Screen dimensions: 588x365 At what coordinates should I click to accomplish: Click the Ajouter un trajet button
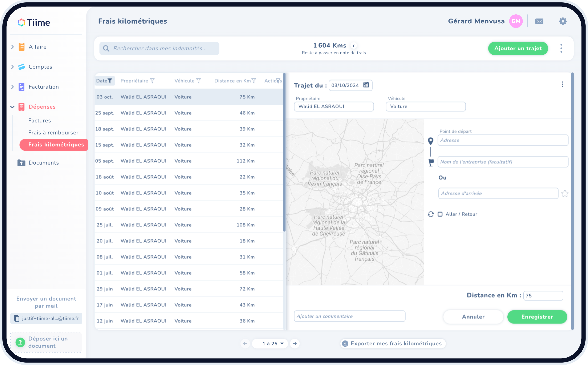[518, 49]
